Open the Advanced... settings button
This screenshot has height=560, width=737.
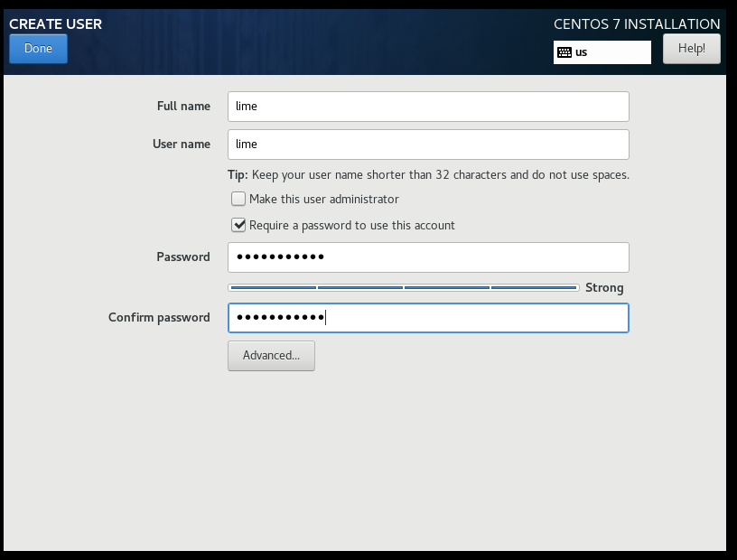271,356
